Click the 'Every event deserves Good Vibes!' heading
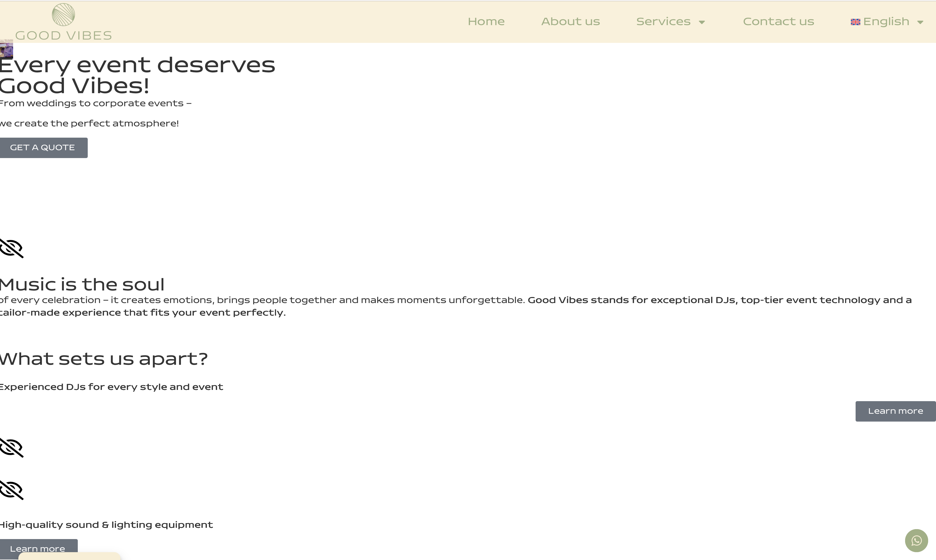This screenshot has height=560, width=936. 137,75
